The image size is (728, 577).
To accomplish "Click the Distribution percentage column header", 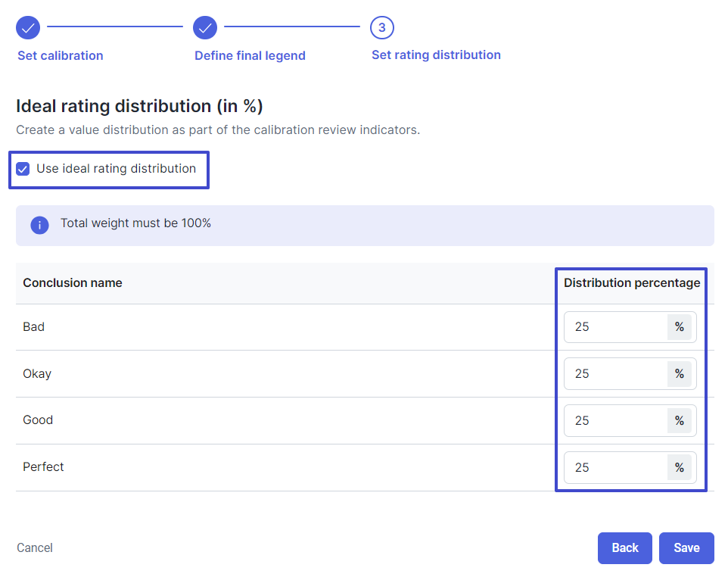I will pyautogui.click(x=632, y=283).
